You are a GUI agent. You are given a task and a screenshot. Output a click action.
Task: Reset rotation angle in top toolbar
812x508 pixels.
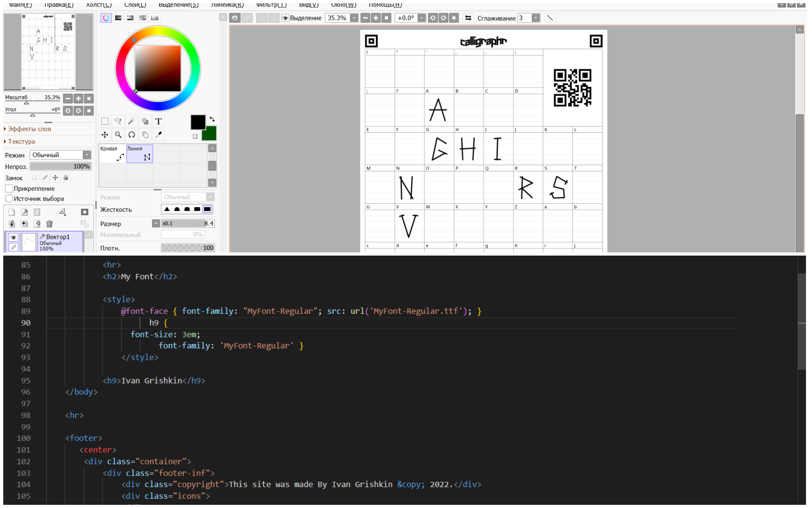454,18
